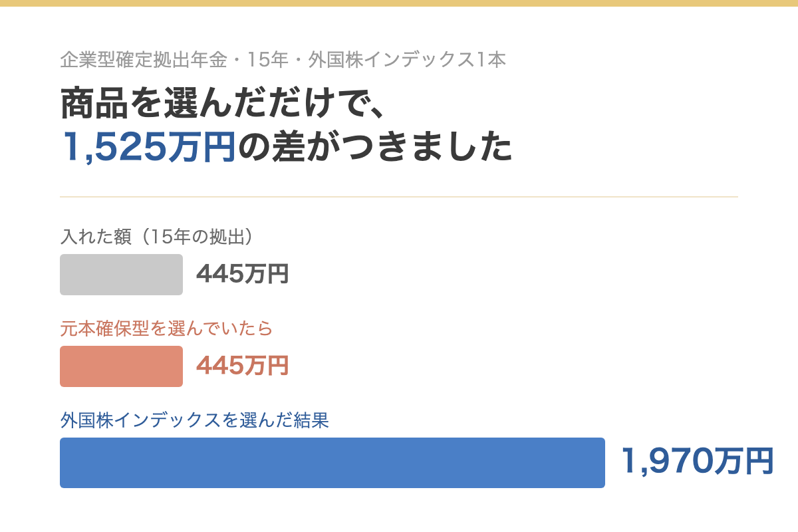Select the label 外国株インデックスを選んだ結果
Viewport: 798px width, 532px height.
click(195, 420)
